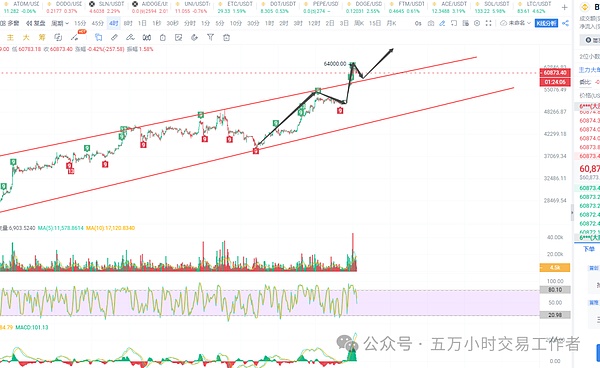Delete drawings with the trash icon
Viewport: 600px width, 368px height.
tap(227, 37)
